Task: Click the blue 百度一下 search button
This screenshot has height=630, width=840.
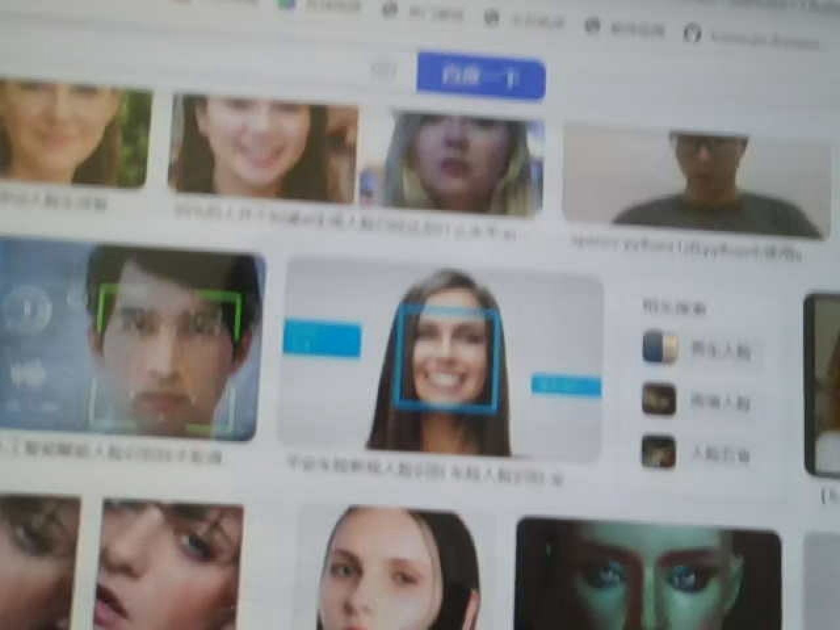Action: (480, 77)
